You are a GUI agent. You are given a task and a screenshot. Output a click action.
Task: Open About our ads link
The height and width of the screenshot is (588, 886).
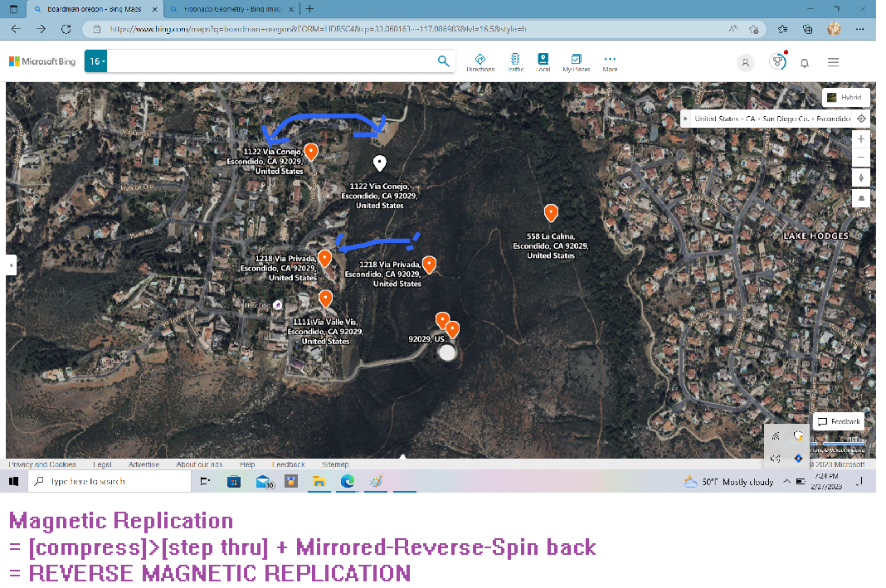pos(199,464)
